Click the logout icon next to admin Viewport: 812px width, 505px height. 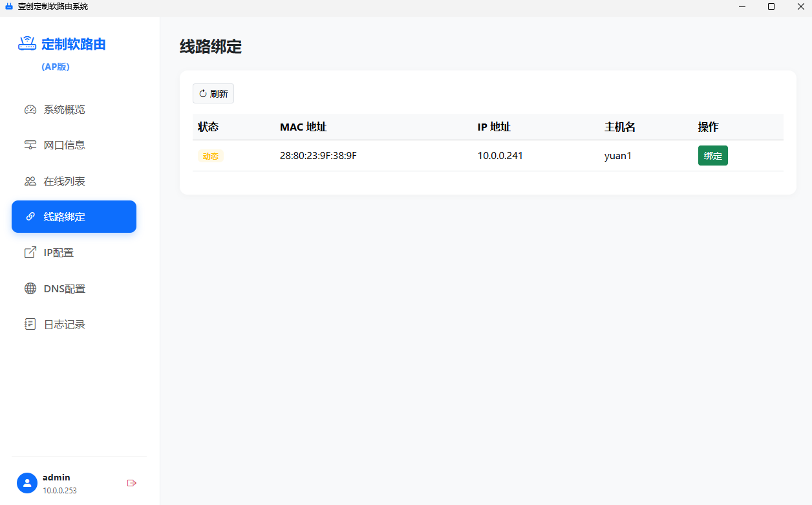click(132, 483)
